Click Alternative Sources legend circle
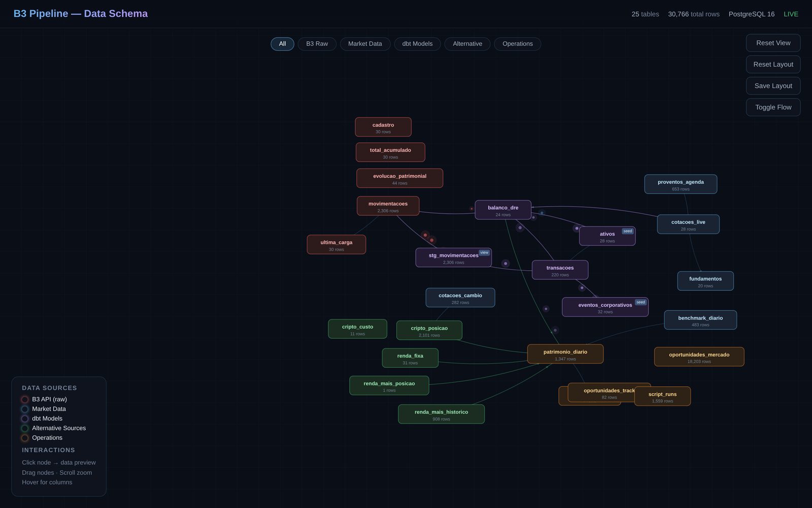 point(25,428)
